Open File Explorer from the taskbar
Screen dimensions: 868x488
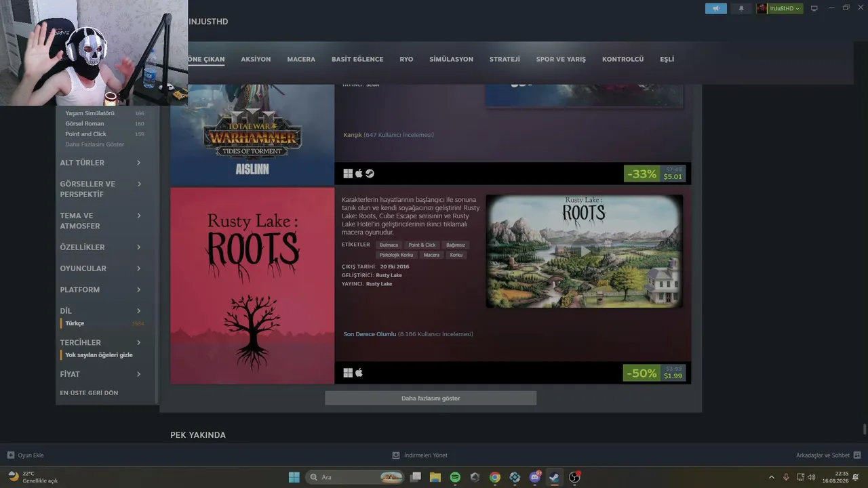pos(435,477)
